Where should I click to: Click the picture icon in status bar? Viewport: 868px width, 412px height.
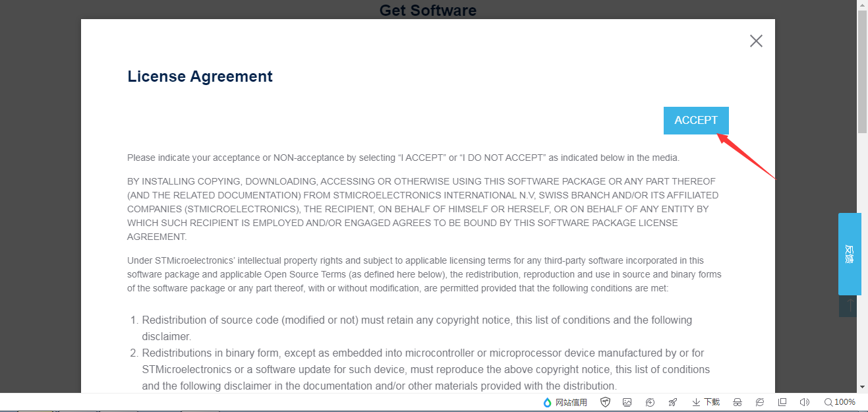627,402
